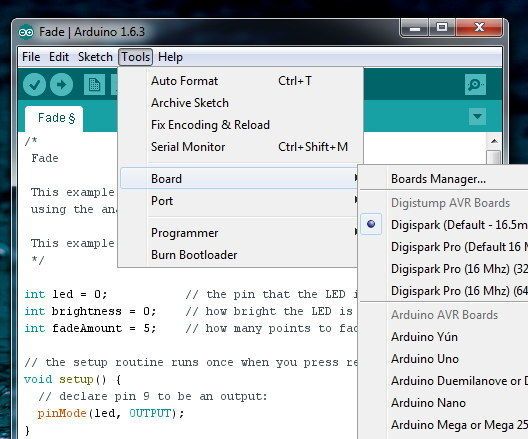Select Digispark Pro (16 Mhz) (64 board
The width and height of the screenshot is (528, 439).
tap(443, 291)
